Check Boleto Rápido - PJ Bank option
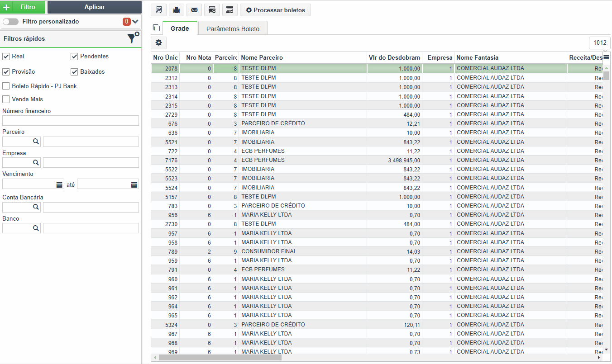Screen dimensions: 612x364 [6, 86]
